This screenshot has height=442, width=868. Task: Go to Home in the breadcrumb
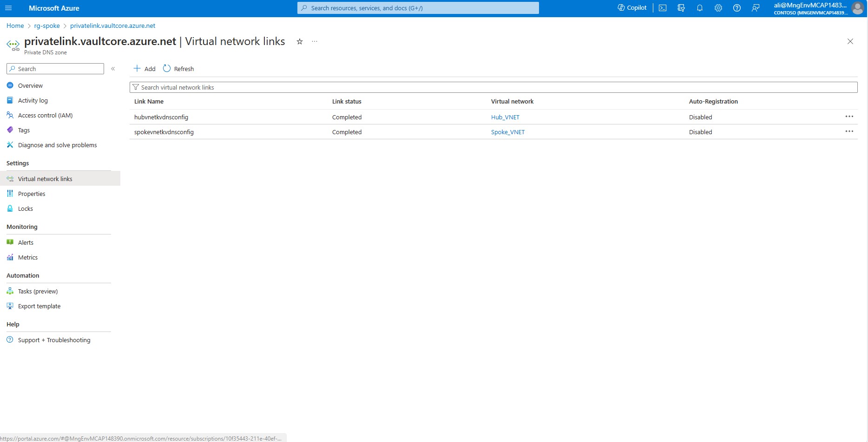click(15, 26)
